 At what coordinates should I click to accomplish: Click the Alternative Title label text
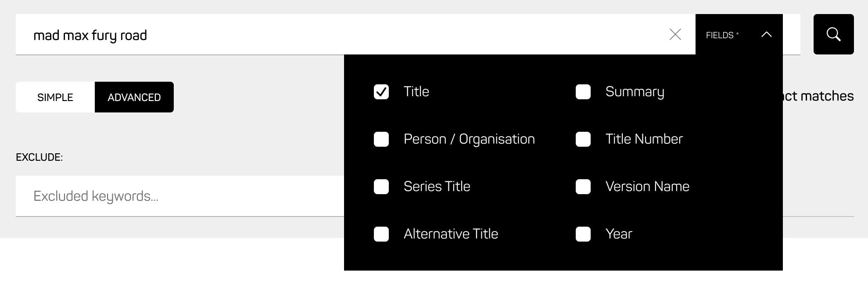[451, 234]
